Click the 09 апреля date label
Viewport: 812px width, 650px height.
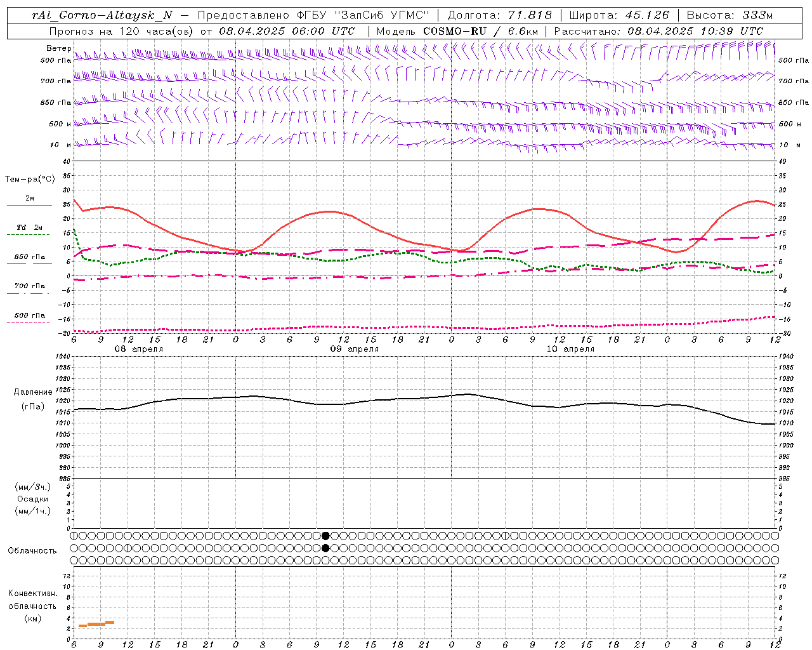pos(354,349)
